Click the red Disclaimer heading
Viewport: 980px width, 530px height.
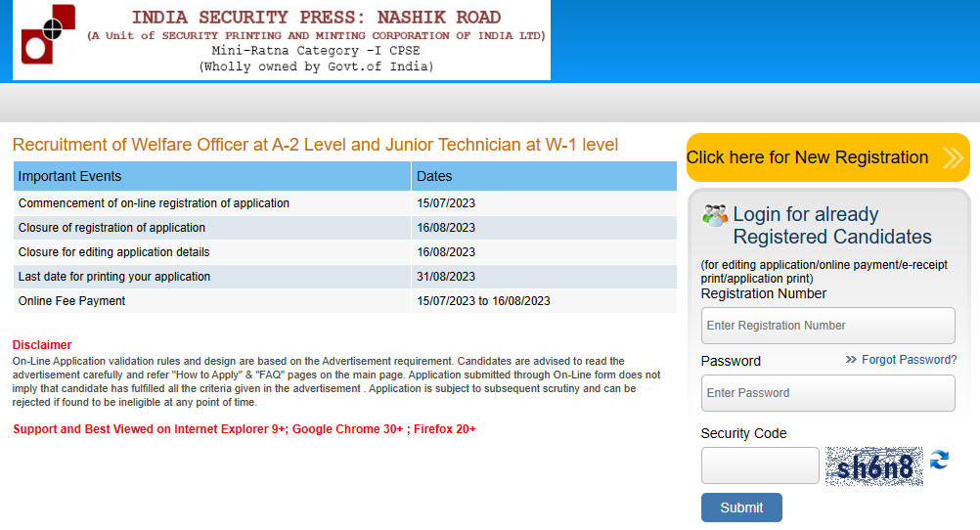coord(42,345)
